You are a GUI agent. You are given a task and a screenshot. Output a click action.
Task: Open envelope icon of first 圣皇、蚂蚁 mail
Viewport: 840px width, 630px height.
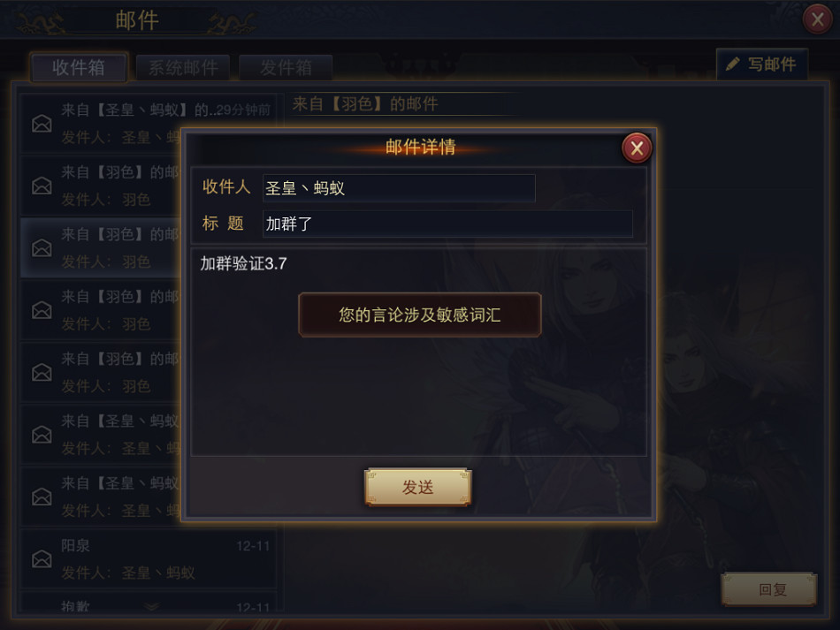tap(42, 124)
